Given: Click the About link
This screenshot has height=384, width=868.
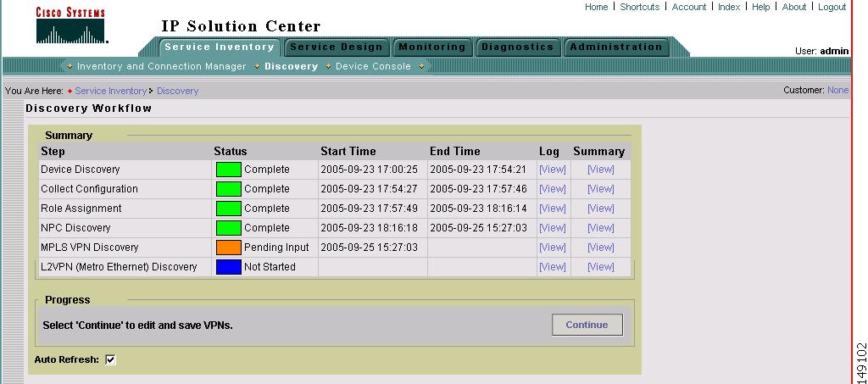Looking at the screenshot, I should pos(793,7).
